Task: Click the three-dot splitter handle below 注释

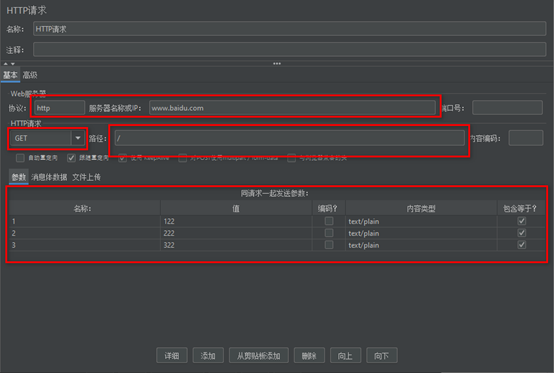Action: point(277,64)
